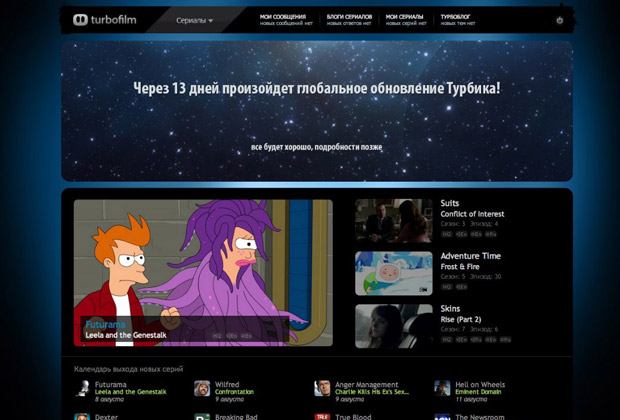620x420 pixels.
Task: Click Leela and the Genestalk banner caption
Action: pos(126,335)
